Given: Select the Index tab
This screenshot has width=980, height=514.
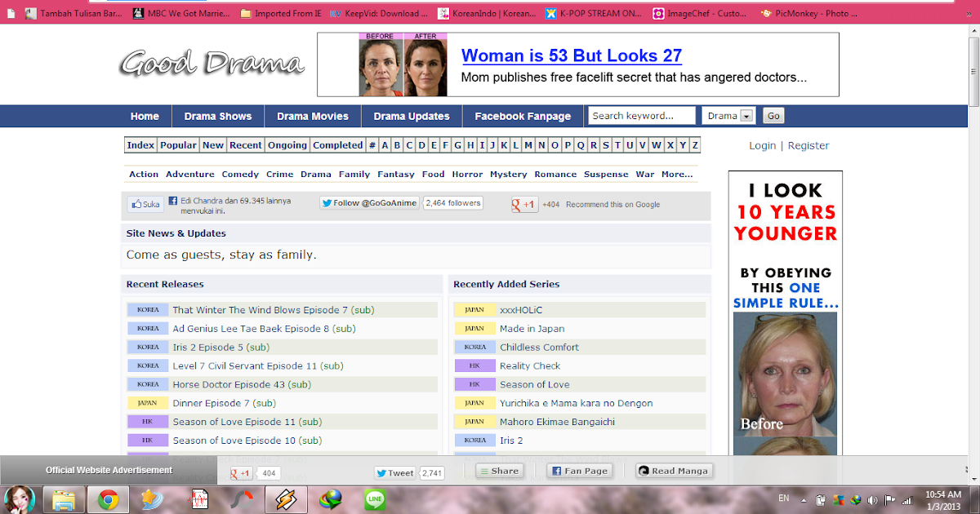Looking at the screenshot, I should pyautogui.click(x=140, y=145).
